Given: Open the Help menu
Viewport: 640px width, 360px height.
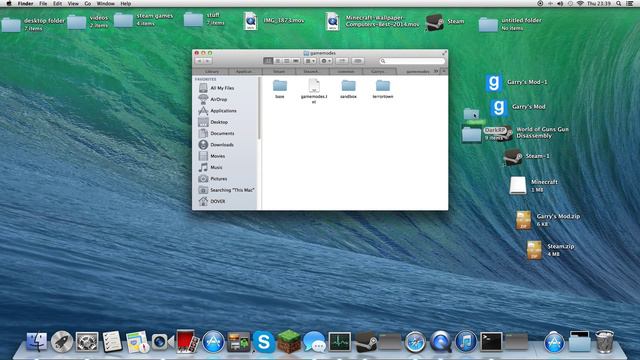Looking at the screenshot, I should pyautogui.click(x=126, y=3).
